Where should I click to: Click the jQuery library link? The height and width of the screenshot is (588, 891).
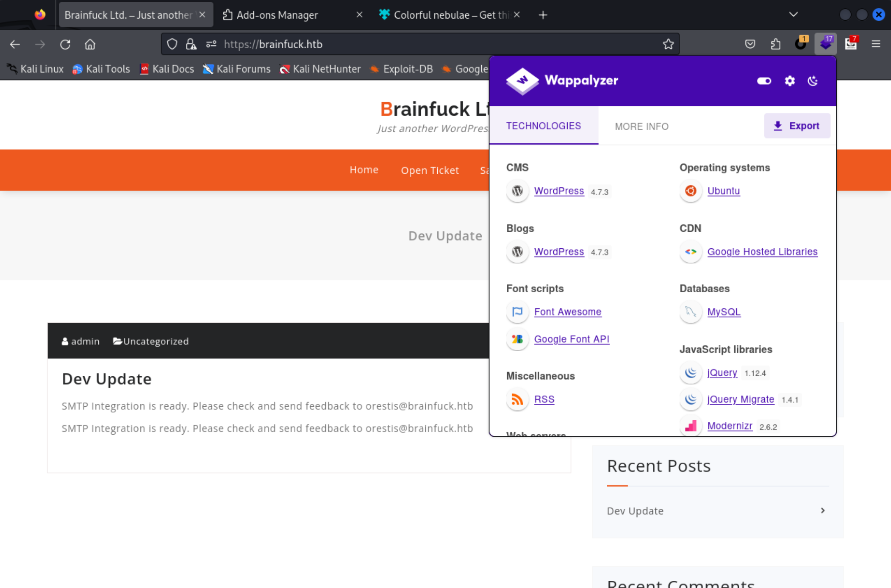[x=722, y=373]
